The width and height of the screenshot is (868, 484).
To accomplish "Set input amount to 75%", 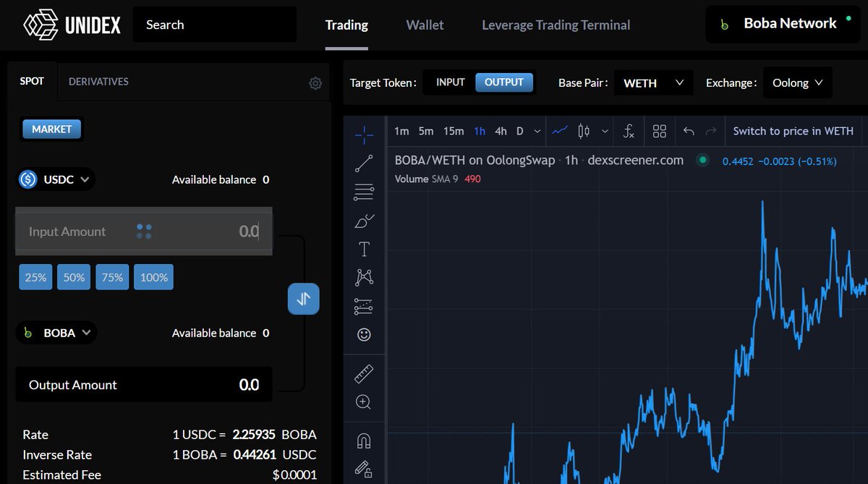I will click(112, 277).
